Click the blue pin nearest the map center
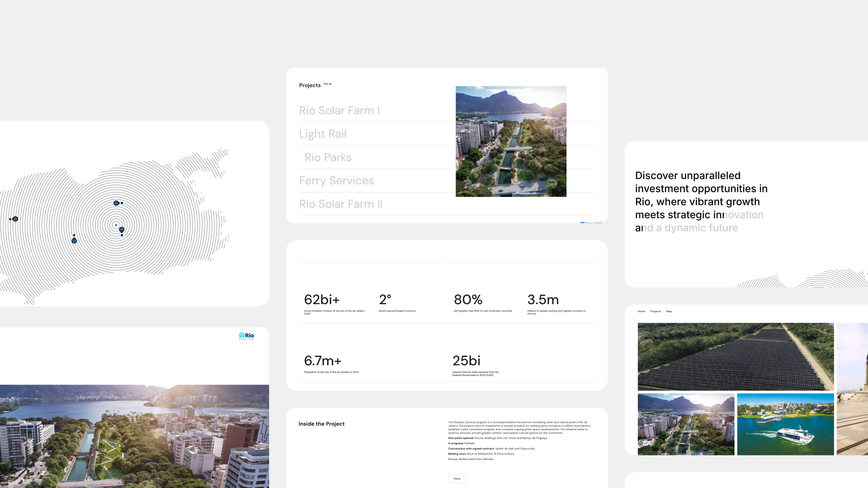 point(122,230)
